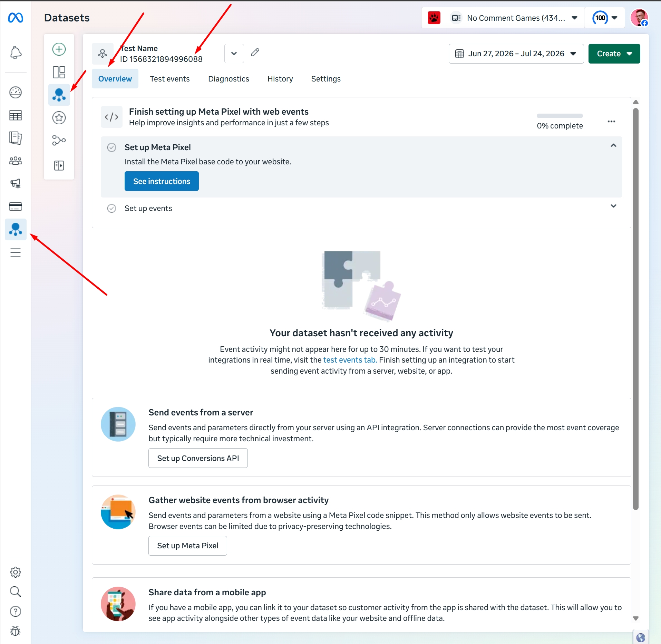Image resolution: width=661 pixels, height=644 pixels.
Task: Click the expand panel icon in inner sidebar
Action: point(59,165)
